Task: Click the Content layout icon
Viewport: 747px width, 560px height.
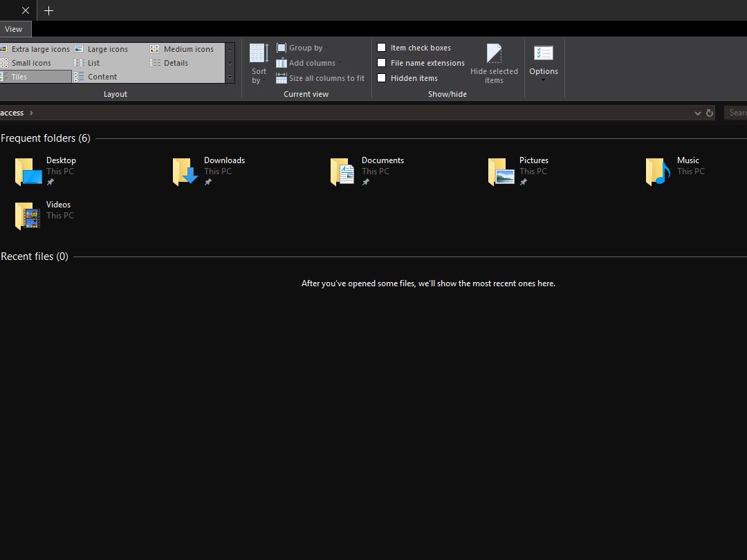Action: pyautogui.click(x=79, y=77)
